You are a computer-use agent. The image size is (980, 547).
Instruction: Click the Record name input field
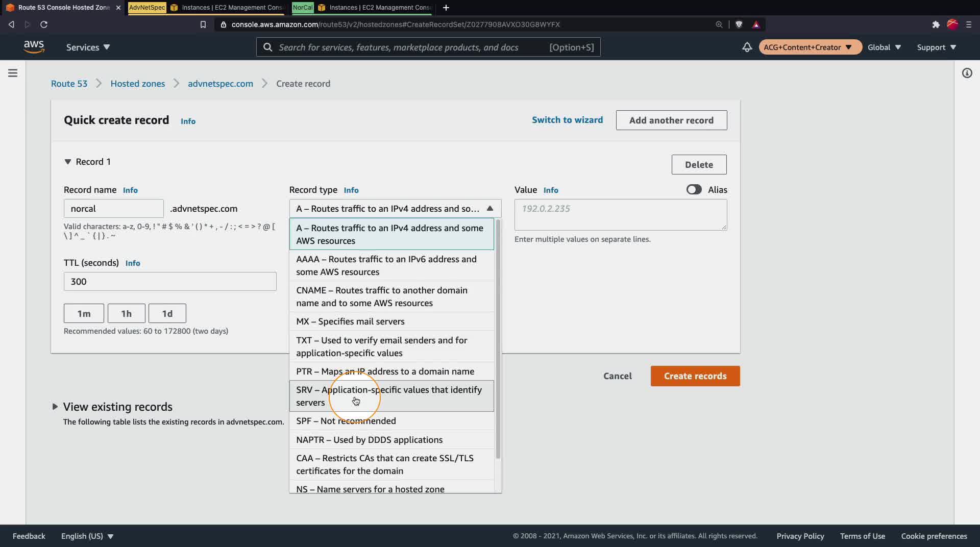point(114,209)
